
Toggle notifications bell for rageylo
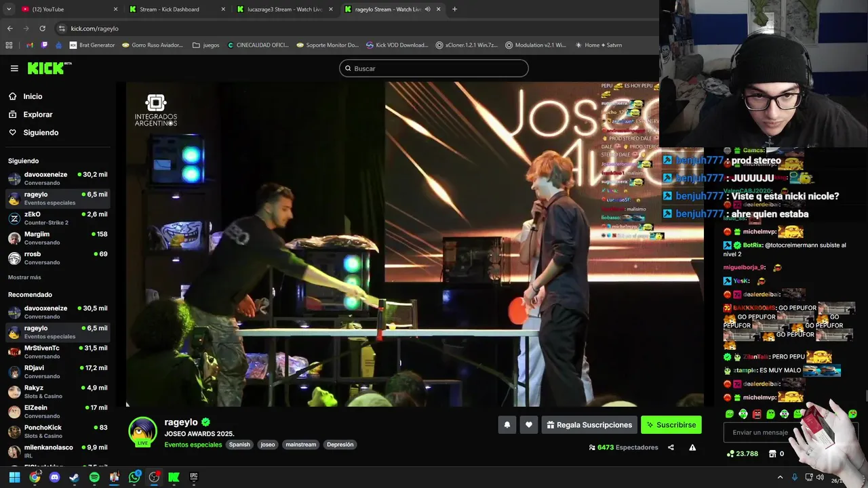coord(507,425)
